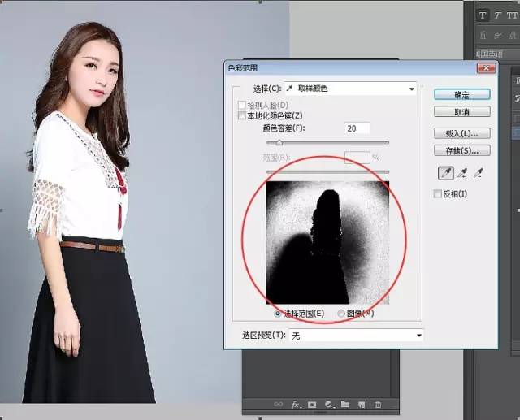This screenshot has height=420, width=520.
Task: Select the Subtract from Sample eyedropper
Action: click(x=480, y=173)
